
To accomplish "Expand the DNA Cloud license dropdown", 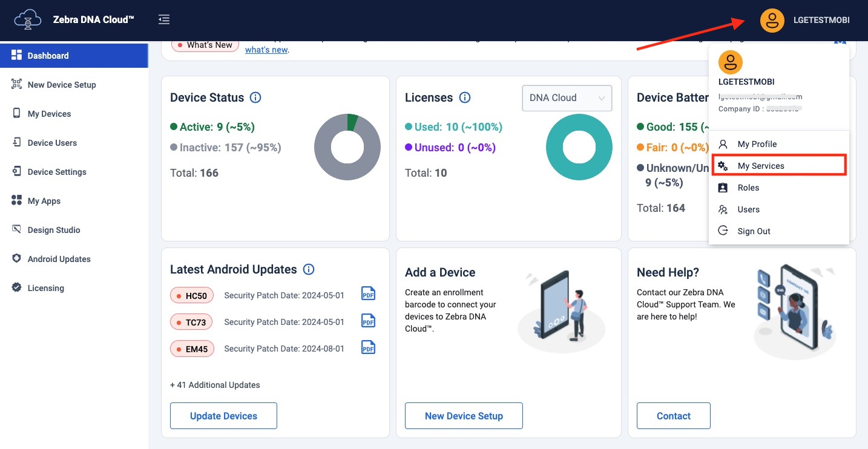I will pyautogui.click(x=567, y=98).
